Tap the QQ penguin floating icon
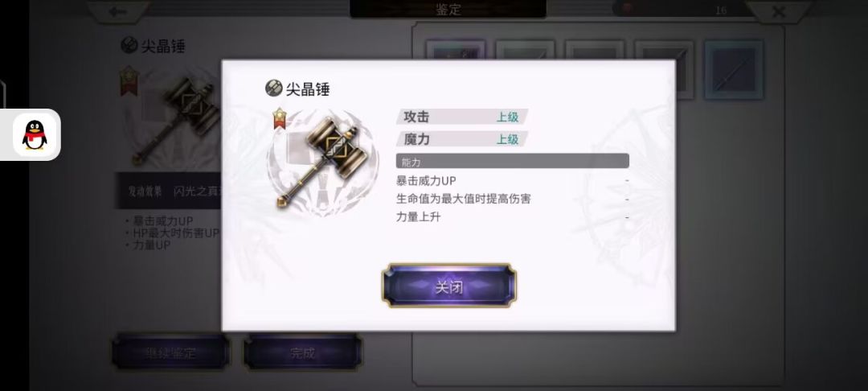 pyautogui.click(x=35, y=135)
